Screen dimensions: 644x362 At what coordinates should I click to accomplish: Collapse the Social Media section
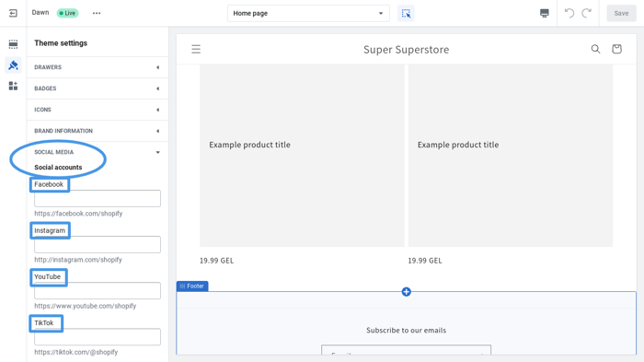tap(98, 152)
